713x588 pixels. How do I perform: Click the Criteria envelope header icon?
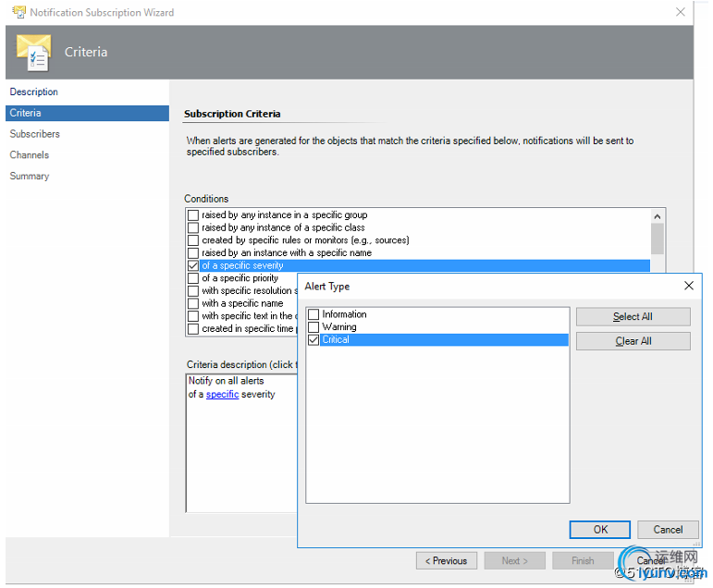point(33,53)
